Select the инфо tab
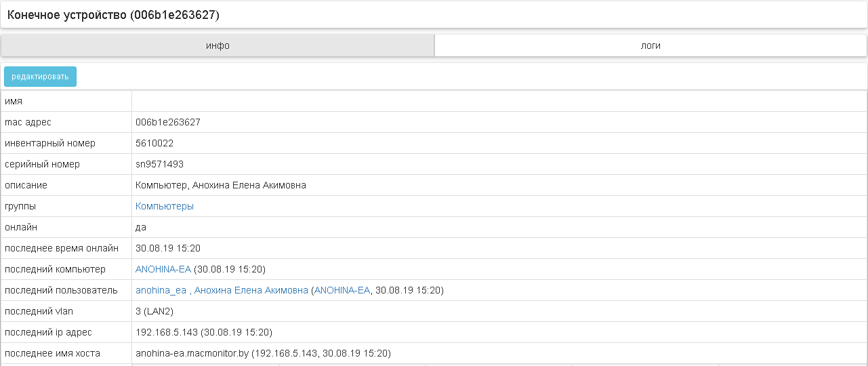 point(218,45)
